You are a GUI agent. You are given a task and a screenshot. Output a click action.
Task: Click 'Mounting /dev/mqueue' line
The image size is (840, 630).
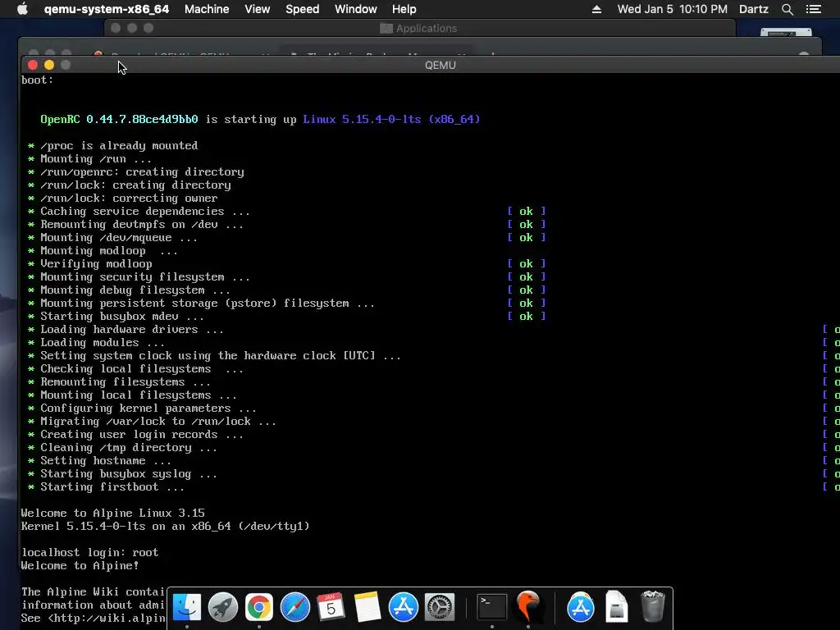[119, 237]
